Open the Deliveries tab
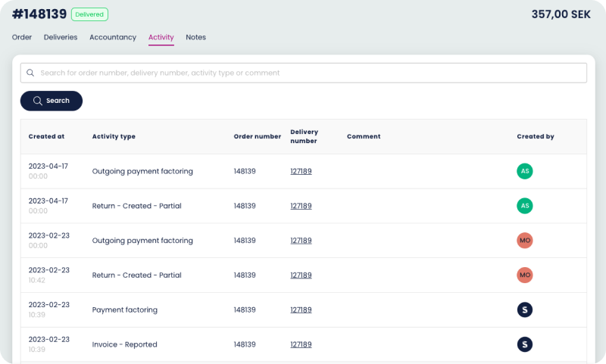Image resolution: width=606 pixels, height=364 pixels. 61,37
